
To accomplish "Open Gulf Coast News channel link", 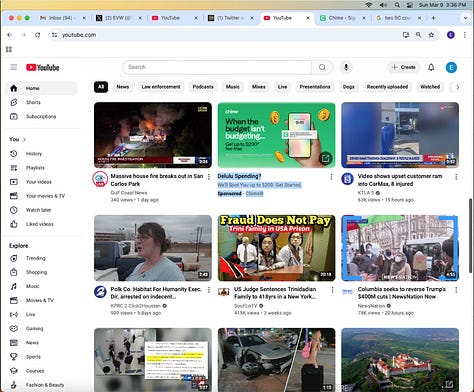I will coord(129,193).
